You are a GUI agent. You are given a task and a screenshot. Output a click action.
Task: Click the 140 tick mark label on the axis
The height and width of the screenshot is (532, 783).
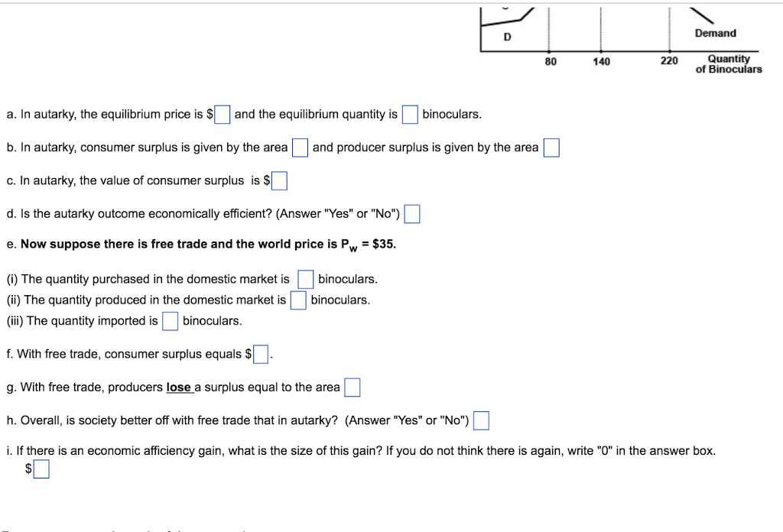[602, 61]
